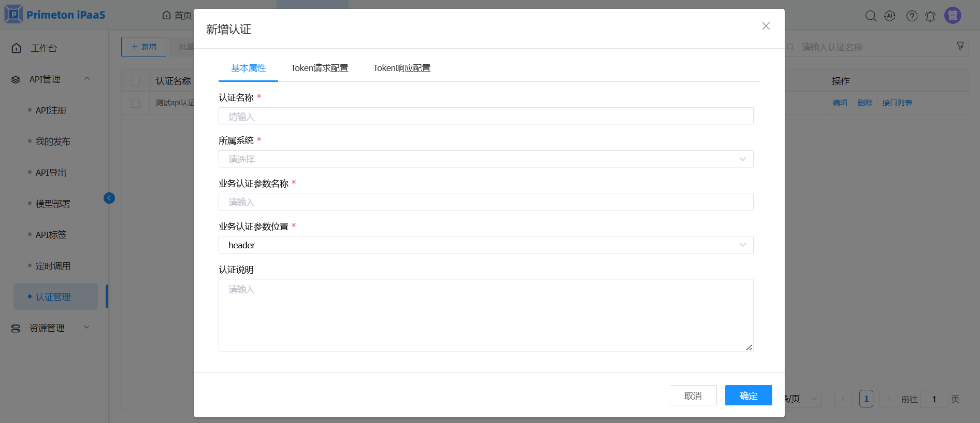Collapse the API管理 sidebar section
Viewport: 980px width, 423px height.
[x=87, y=79]
